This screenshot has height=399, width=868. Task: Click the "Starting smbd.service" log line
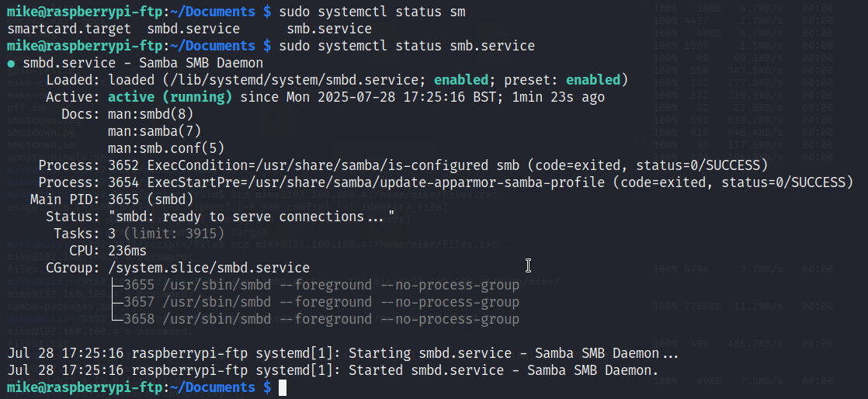tap(342, 353)
